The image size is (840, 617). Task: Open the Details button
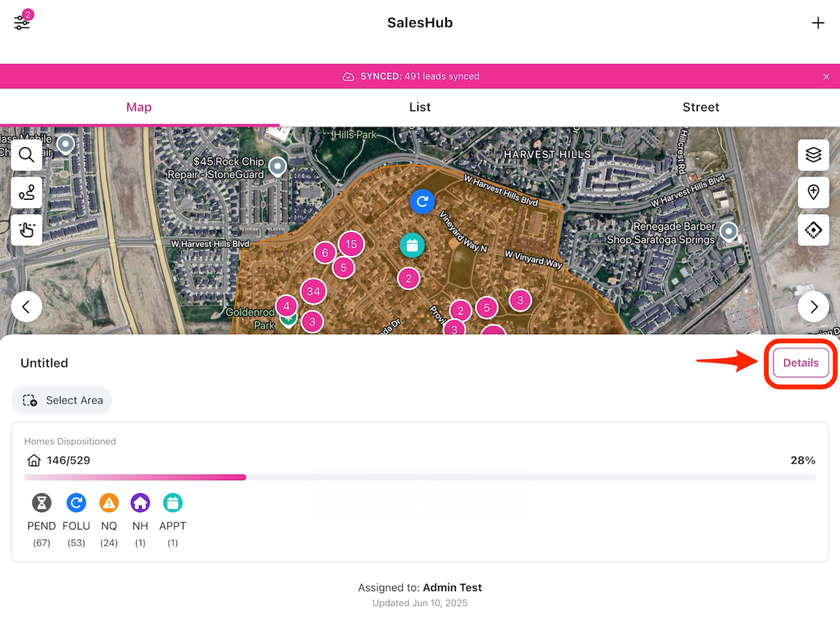click(800, 363)
